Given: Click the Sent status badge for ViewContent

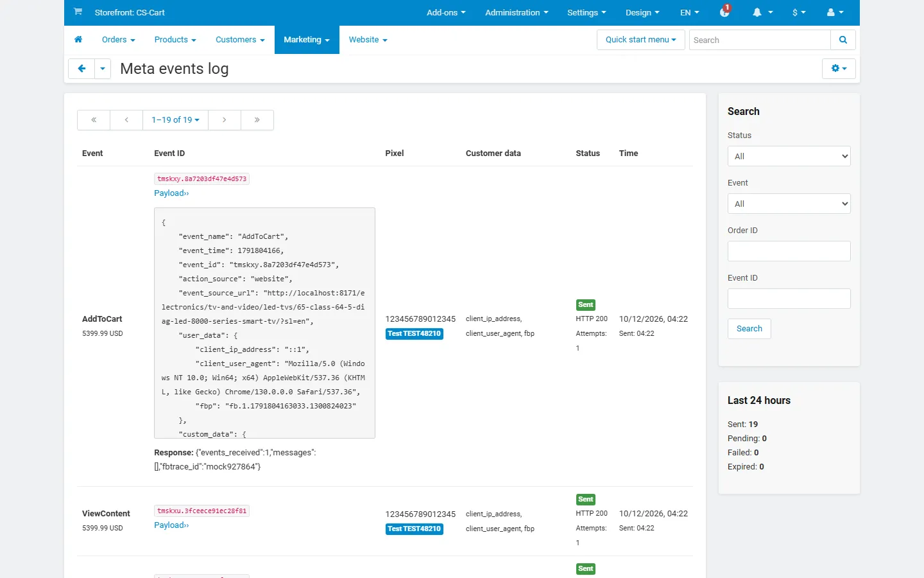Looking at the screenshot, I should tap(586, 500).
